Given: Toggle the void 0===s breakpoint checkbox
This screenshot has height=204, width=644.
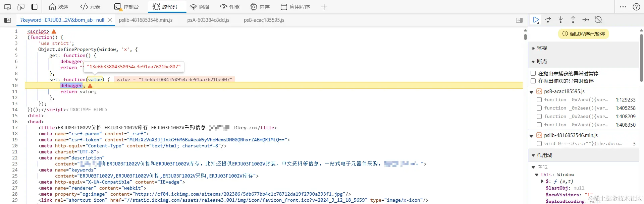Looking at the screenshot, I should (x=539, y=143).
